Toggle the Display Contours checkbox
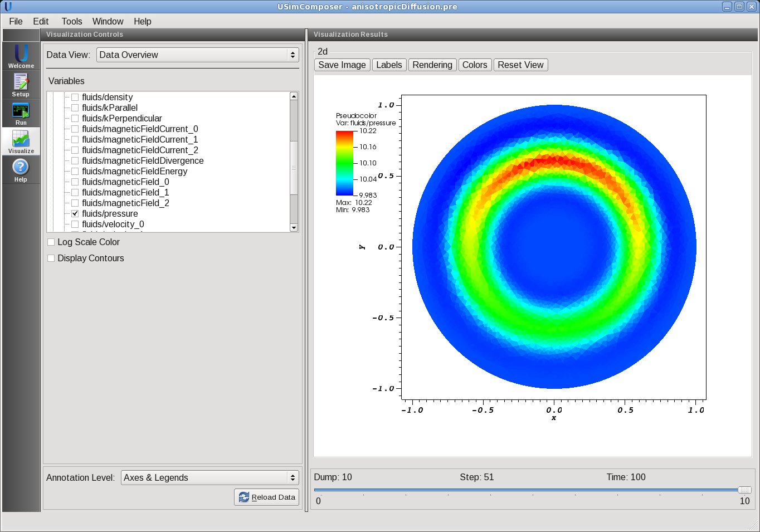The height and width of the screenshot is (532, 760). [51, 258]
